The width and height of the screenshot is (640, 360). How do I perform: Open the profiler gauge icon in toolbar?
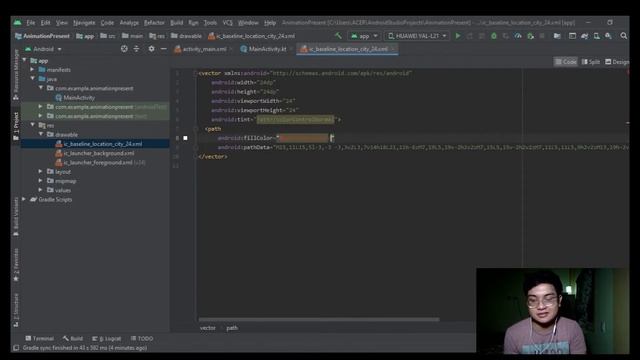click(x=518, y=36)
